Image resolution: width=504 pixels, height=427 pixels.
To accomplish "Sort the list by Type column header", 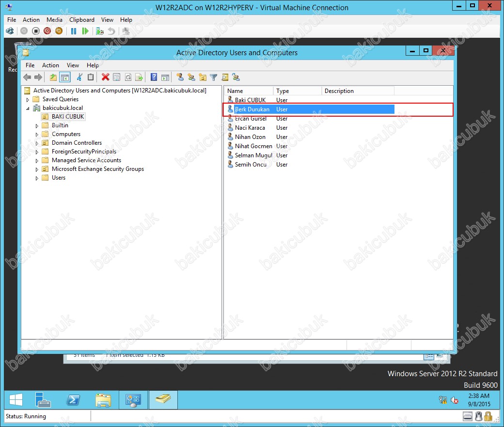I will (298, 91).
